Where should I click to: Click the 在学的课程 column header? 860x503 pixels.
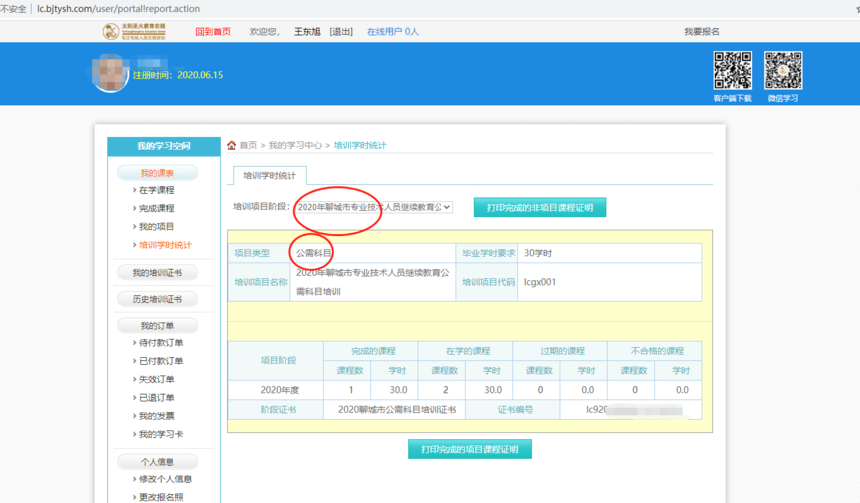tap(468, 351)
